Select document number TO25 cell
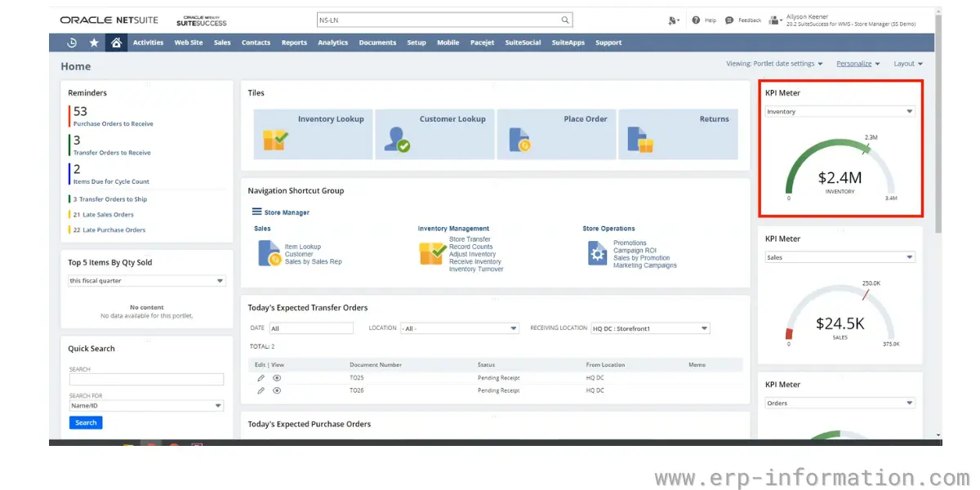980x490 pixels. (x=357, y=378)
